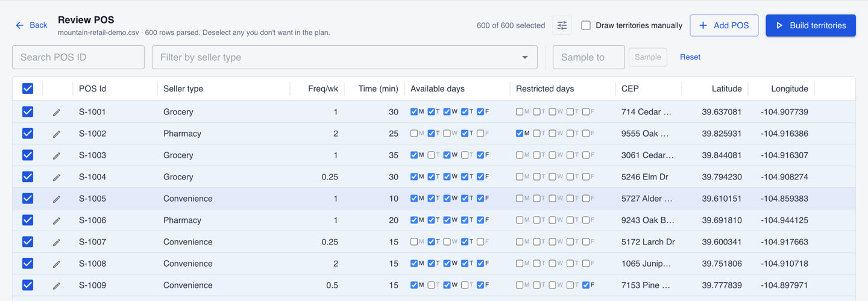The image size is (868, 301).
Task: Uncheck the S-1004 row selection
Action: (x=28, y=177)
